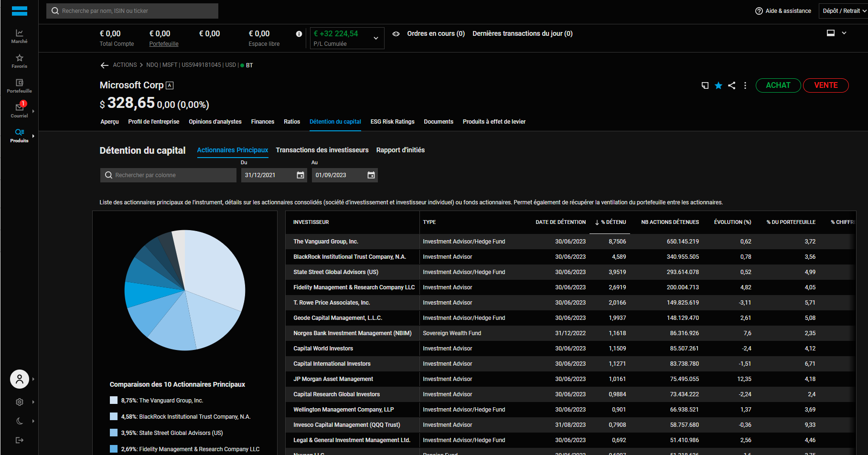The image size is (868, 455).
Task: Click Aide & assistance link
Action: (788, 11)
